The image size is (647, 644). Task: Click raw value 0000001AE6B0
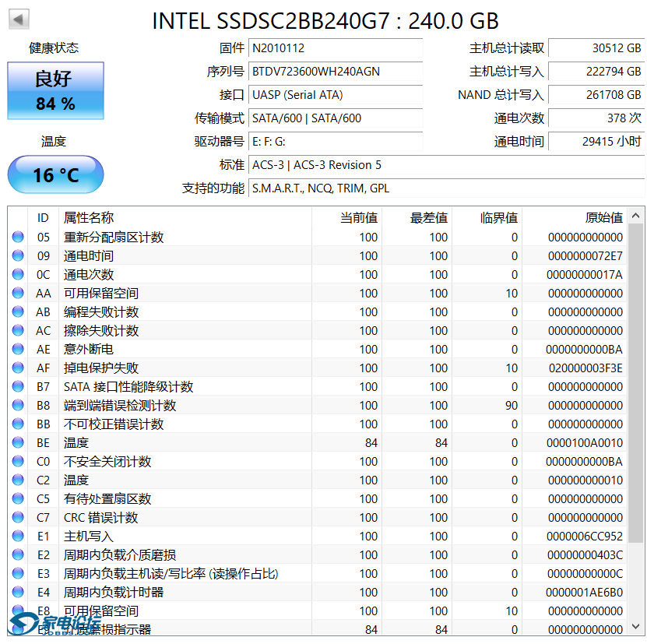[x=584, y=593]
